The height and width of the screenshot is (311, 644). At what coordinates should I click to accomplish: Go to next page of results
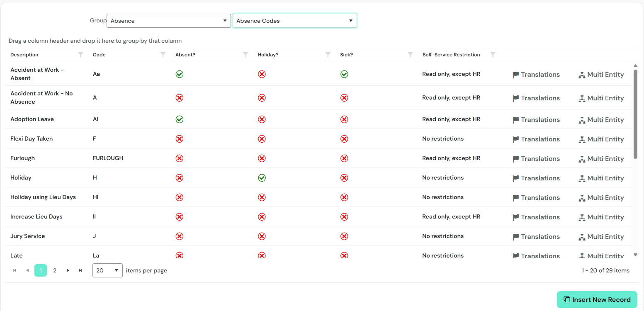coord(68,270)
